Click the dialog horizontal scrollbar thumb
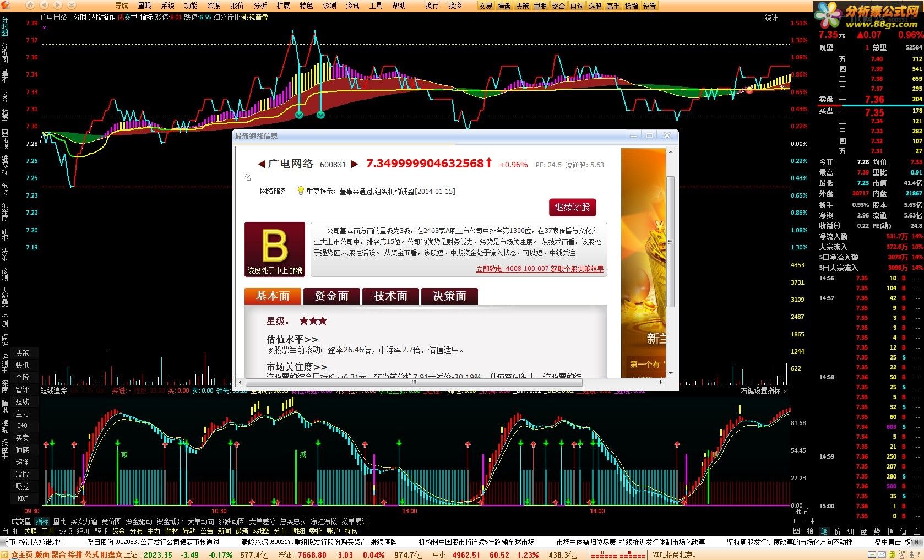The width and height of the screenshot is (924, 560). (414, 382)
